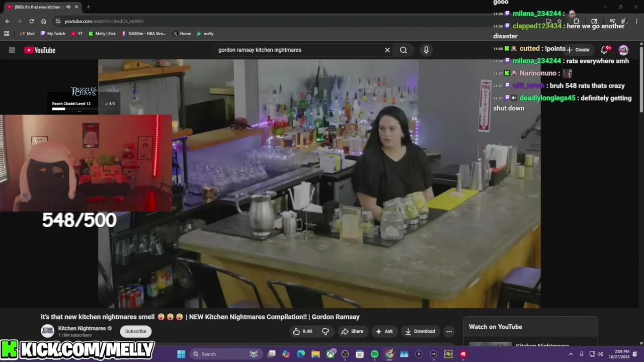Open volume control in system tray

click(x=600, y=354)
